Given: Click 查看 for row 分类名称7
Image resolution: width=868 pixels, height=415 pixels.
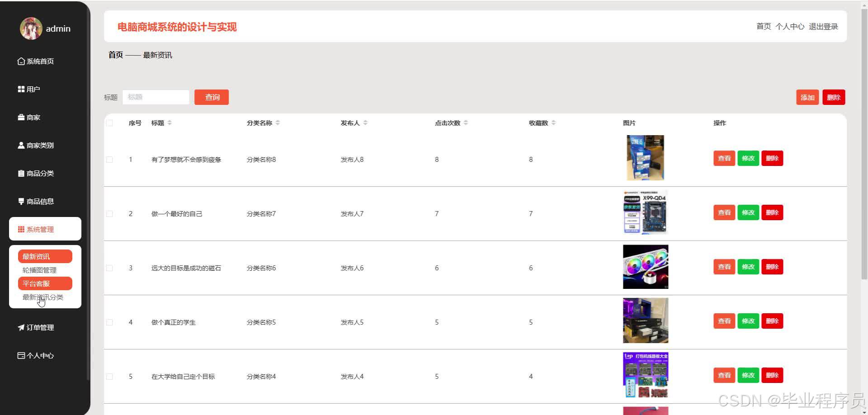Looking at the screenshot, I should point(724,212).
